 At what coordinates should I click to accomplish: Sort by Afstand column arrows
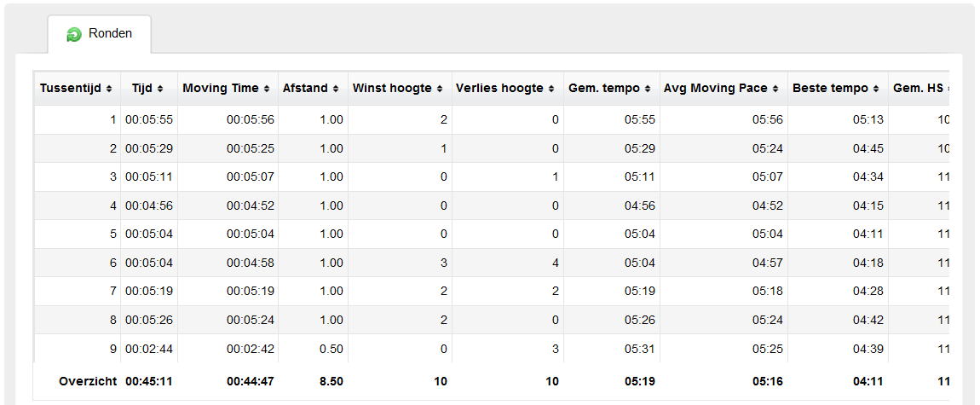[337, 90]
